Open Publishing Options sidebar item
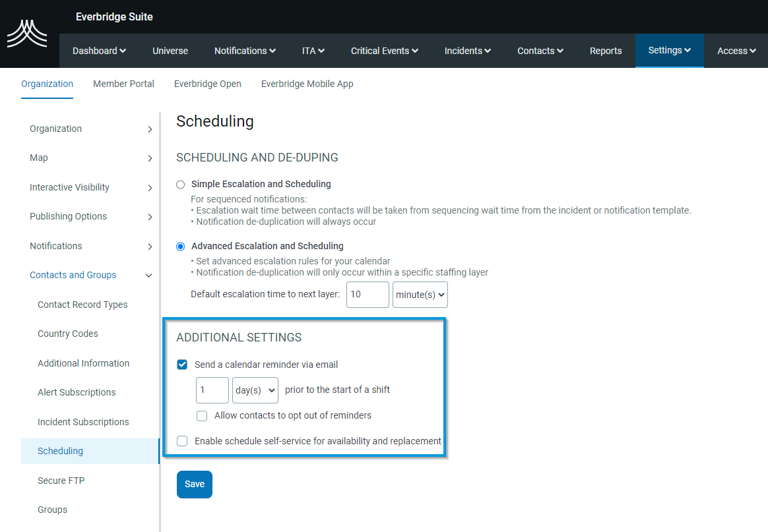 coord(68,216)
